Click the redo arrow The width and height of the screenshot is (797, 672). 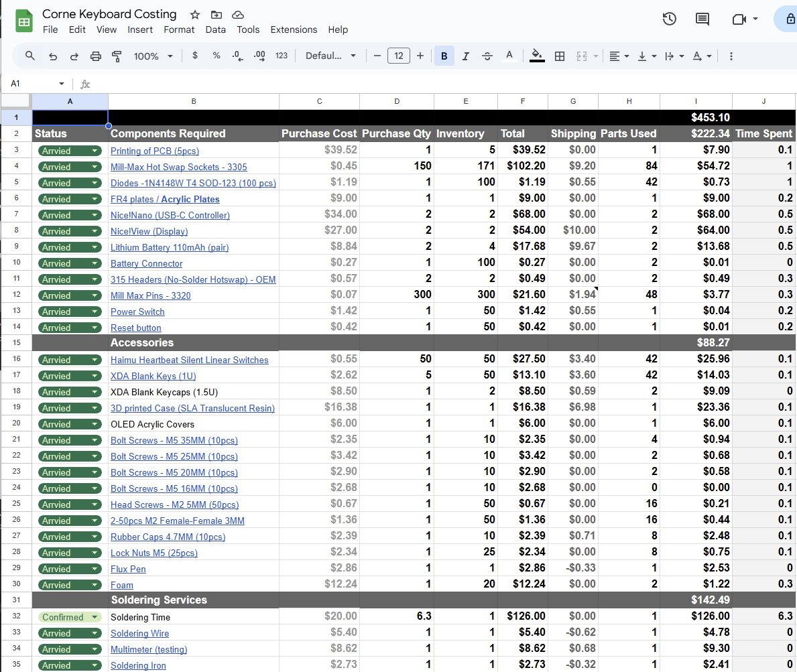click(x=74, y=56)
